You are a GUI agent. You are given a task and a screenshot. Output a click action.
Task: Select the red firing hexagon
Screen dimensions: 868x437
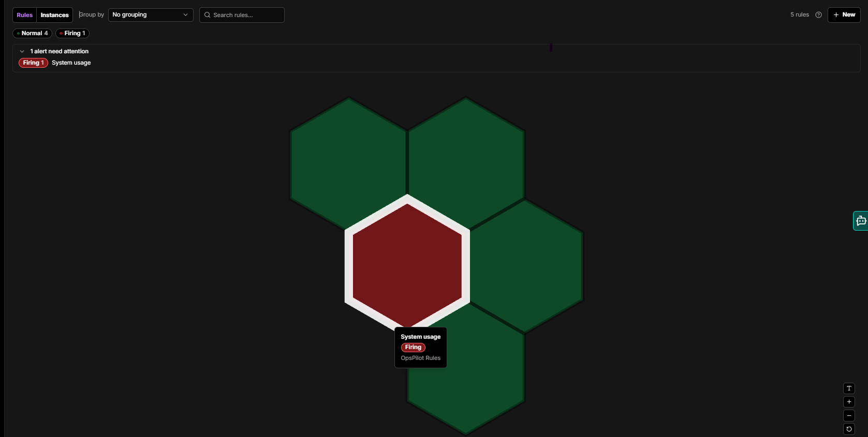[x=407, y=265]
